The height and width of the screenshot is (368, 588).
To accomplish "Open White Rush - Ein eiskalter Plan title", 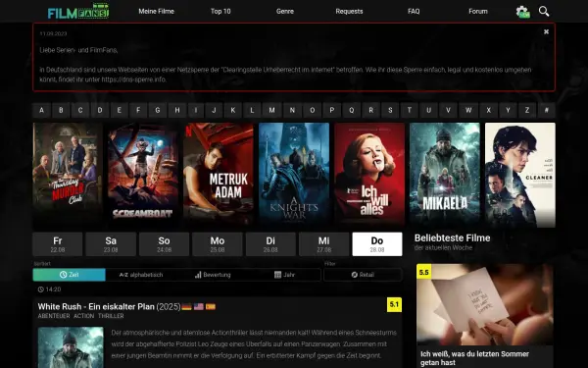I will (96, 307).
